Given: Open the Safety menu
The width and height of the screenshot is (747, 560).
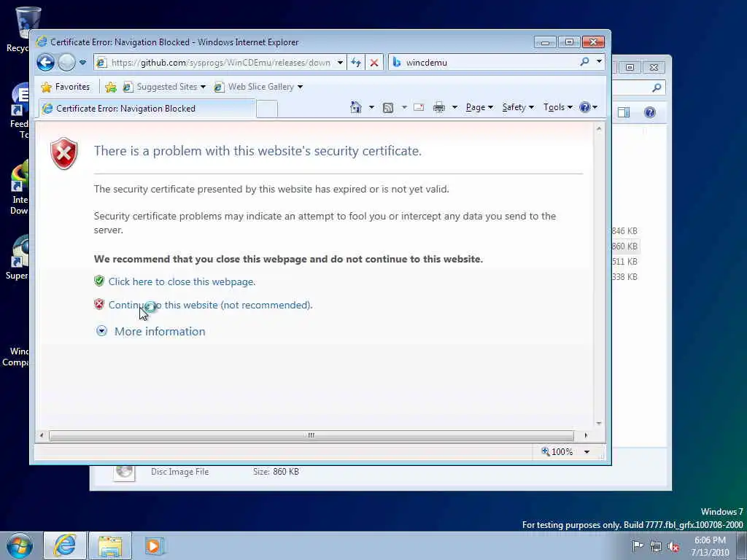Looking at the screenshot, I should point(518,108).
